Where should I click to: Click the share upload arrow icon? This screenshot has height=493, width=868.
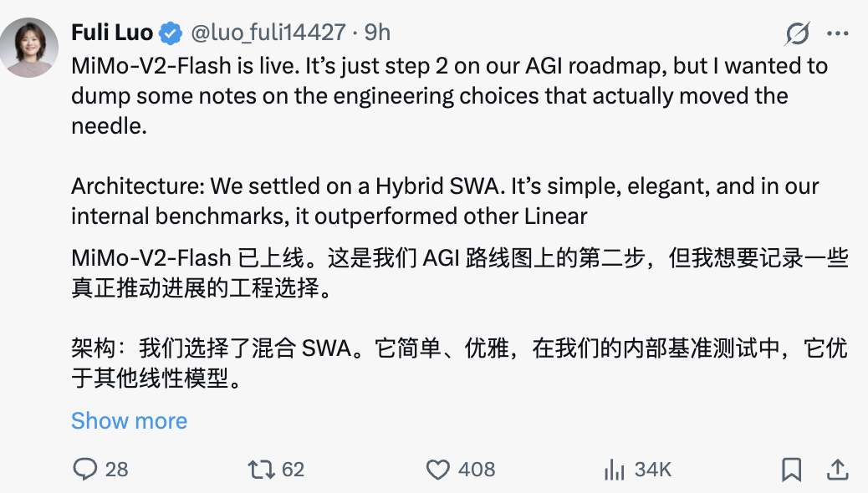pos(837,470)
